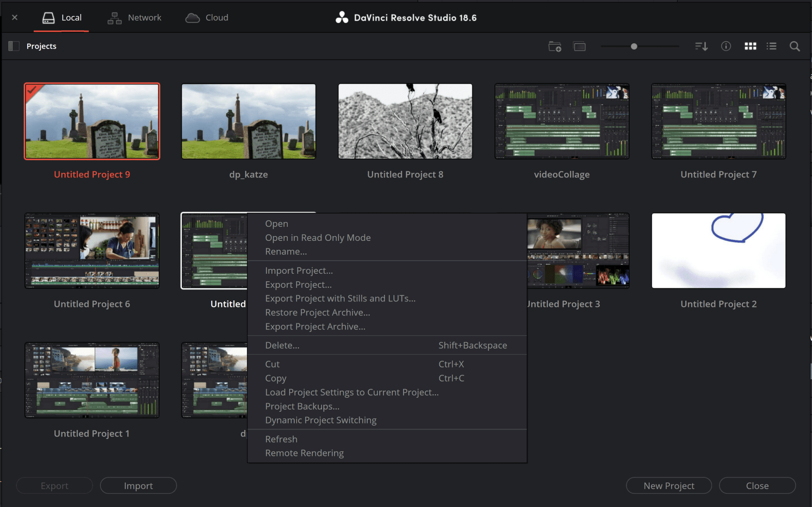The height and width of the screenshot is (507, 812).
Task: Select the videoCollage project
Action: tap(561, 121)
